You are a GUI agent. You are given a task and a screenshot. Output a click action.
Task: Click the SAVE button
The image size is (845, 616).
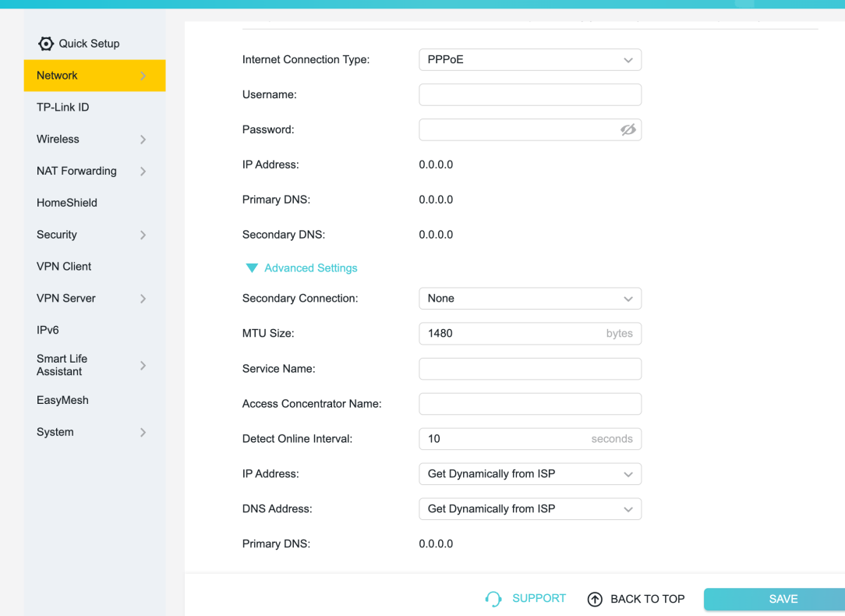click(774, 600)
